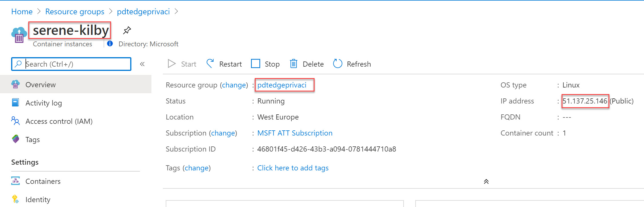Pin serene-kilby to the dashboard
This screenshot has height=207, width=644.
pos(127,30)
